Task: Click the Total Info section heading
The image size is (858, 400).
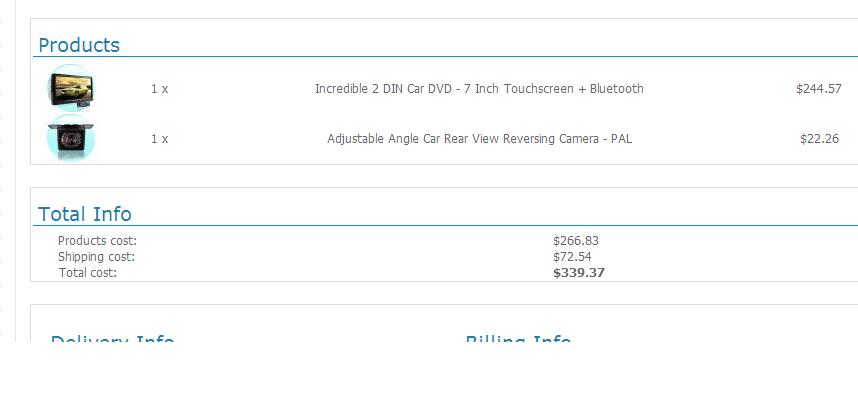Action: tap(85, 214)
